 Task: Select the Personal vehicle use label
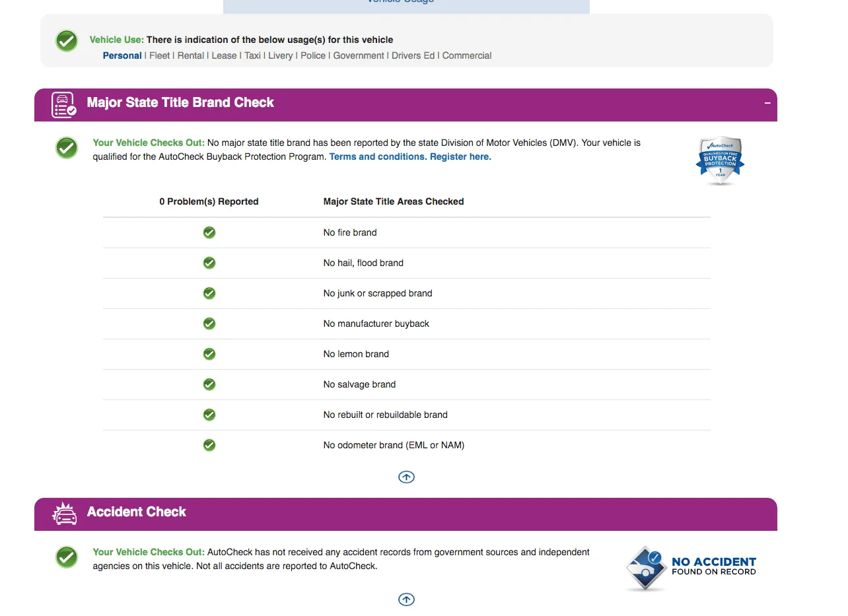122,55
